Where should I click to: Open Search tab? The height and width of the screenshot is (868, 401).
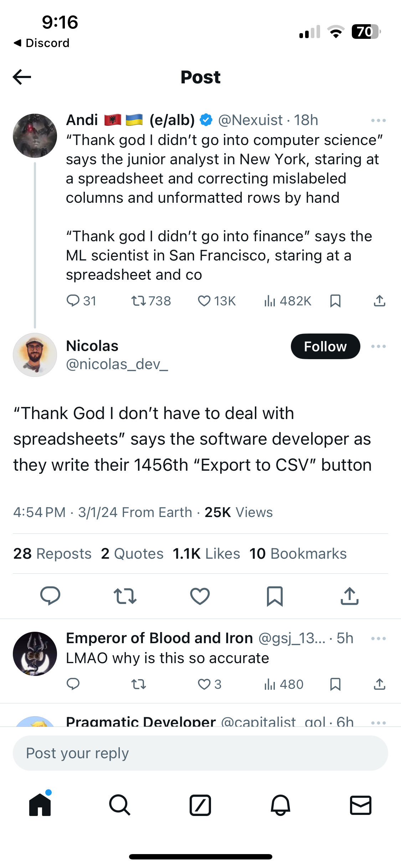(x=120, y=805)
